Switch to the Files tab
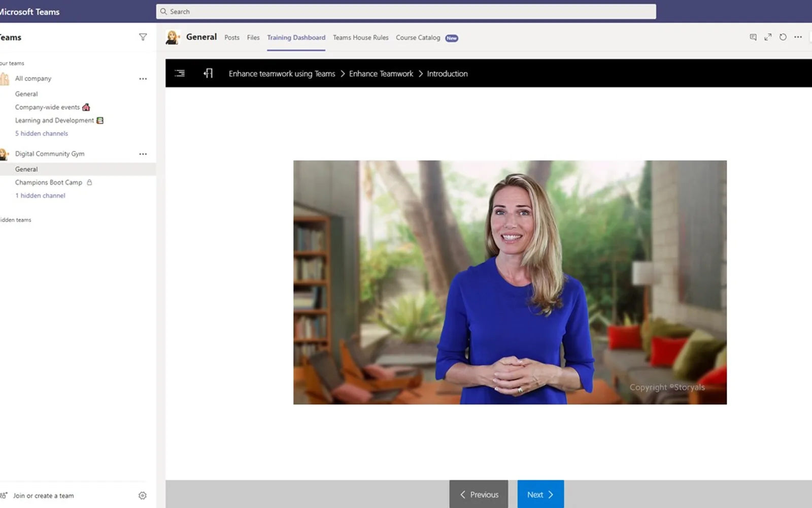 click(253, 38)
